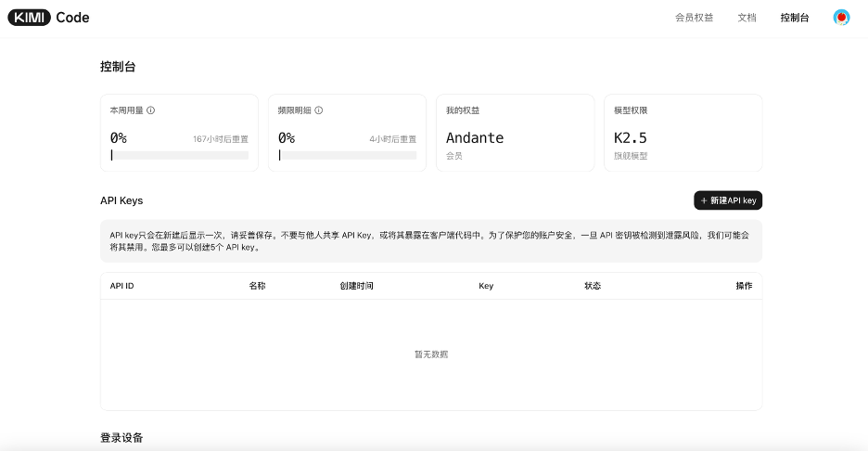
Task: Click the 控制台 page heading
Action: [x=118, y=67]
